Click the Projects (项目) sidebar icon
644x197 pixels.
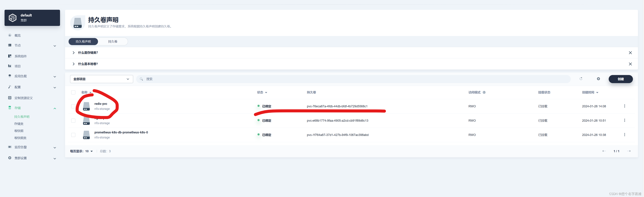pyautogui.click(x=10, y=66)
